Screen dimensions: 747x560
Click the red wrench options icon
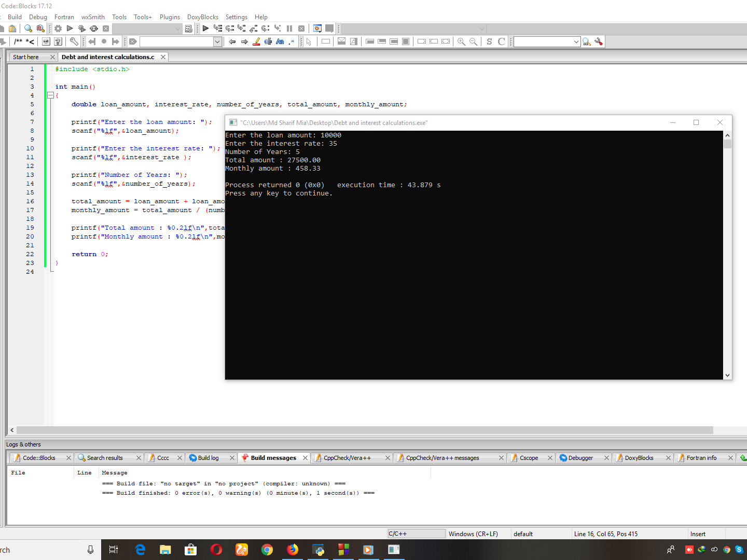tap(599, 41)
